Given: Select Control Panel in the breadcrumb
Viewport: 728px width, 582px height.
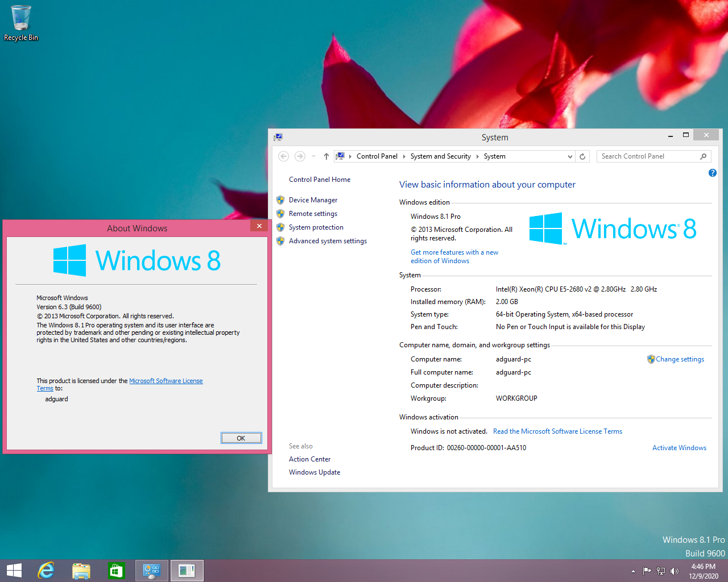Looking at the screenshot, I should [377, 156].
